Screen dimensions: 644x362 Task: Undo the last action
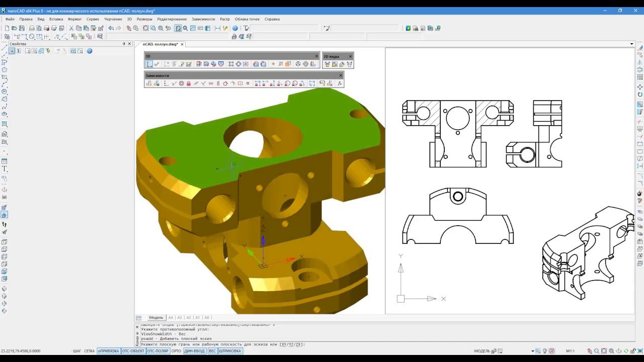click(x=111, y=28)
